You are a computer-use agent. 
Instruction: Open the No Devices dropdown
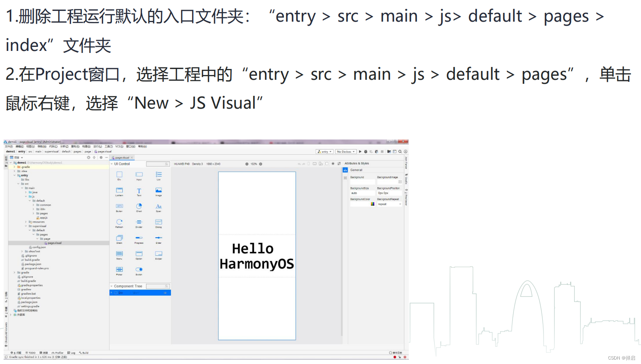point(346,152)
